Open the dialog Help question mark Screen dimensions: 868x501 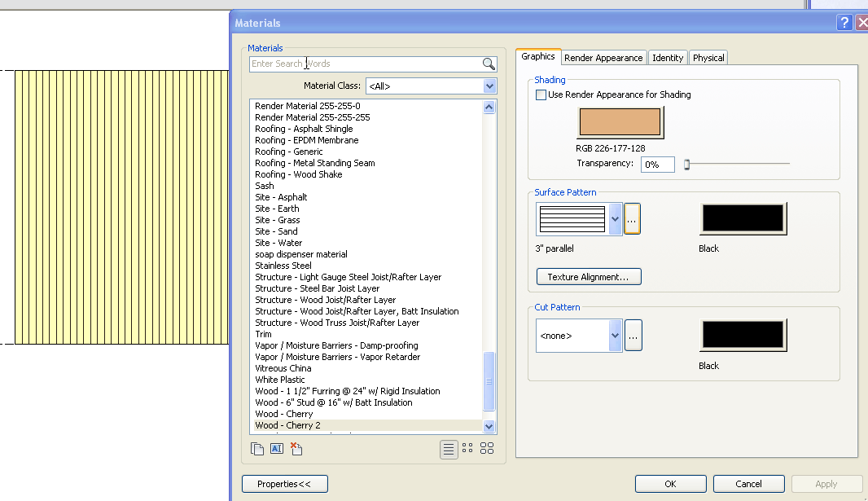[845, 23]
